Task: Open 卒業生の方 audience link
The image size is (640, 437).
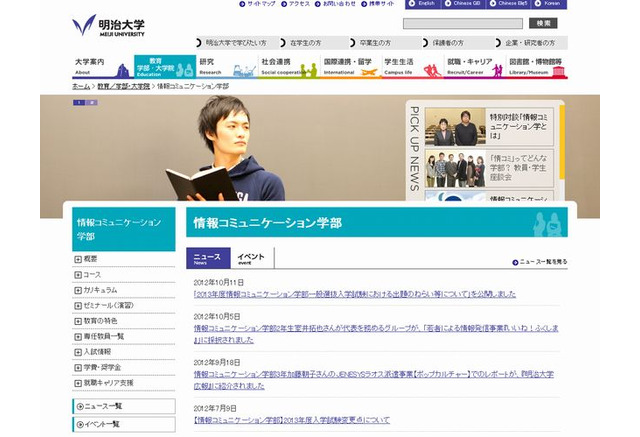Action: pos(371,43)
